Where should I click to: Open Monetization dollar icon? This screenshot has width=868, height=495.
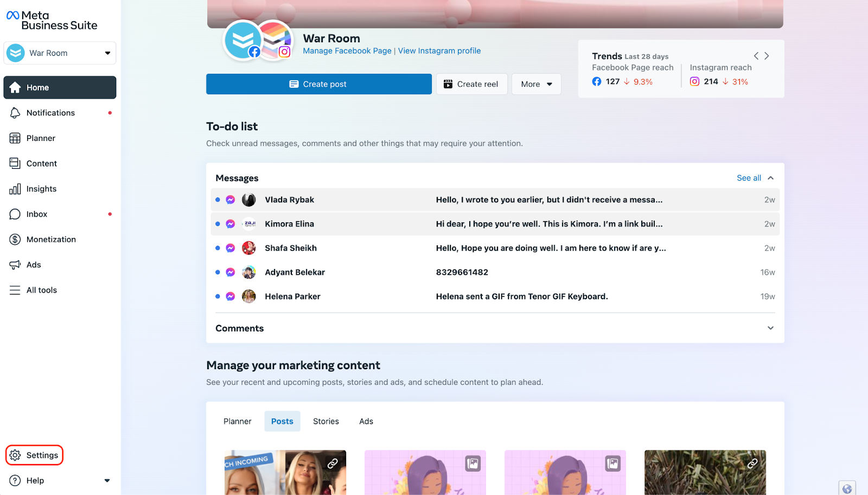pos(15,240)
